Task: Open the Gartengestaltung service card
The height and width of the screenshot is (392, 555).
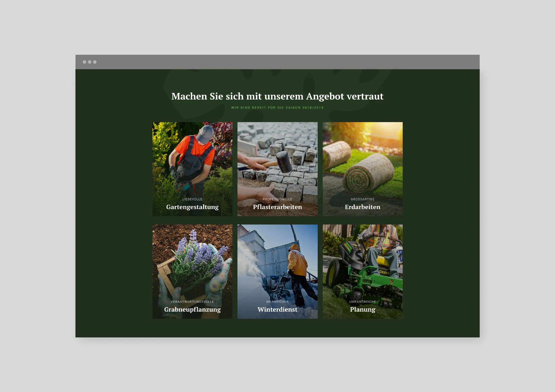Action: tap(192, 169)
